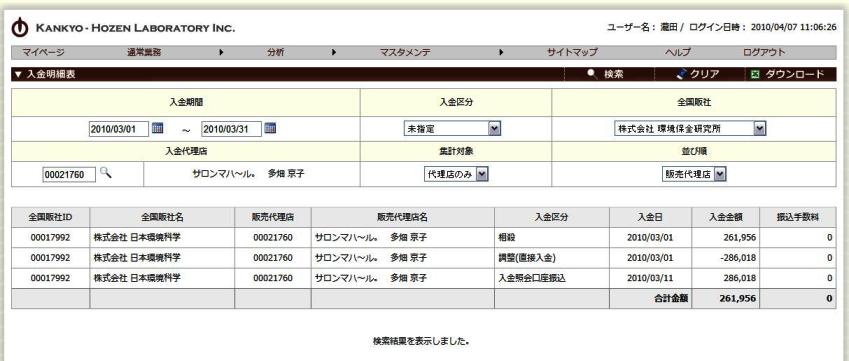Image resolution: width=849 pixels, height=361 pixels.
Task: Open the end date calendar picker
Action: point(270,128)
